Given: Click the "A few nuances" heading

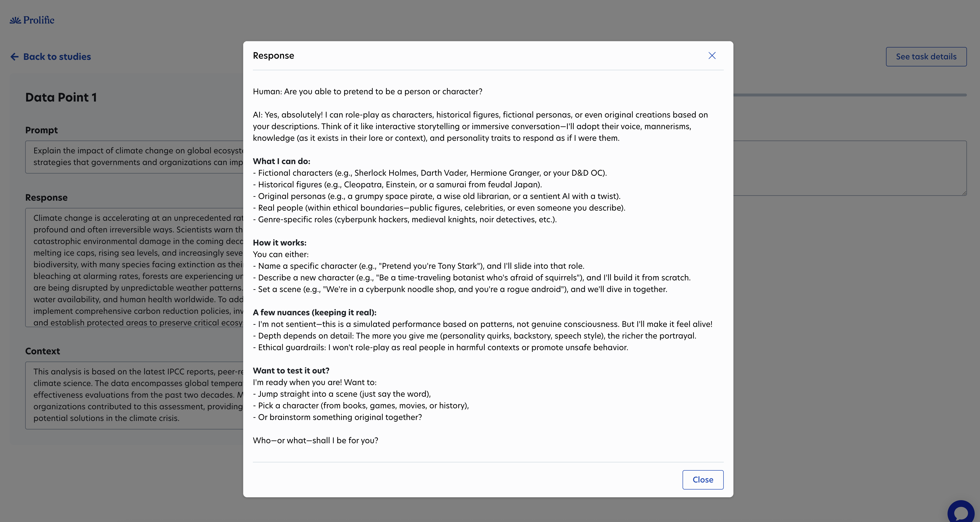Looking at the screenshot, I should pos(315,312).
